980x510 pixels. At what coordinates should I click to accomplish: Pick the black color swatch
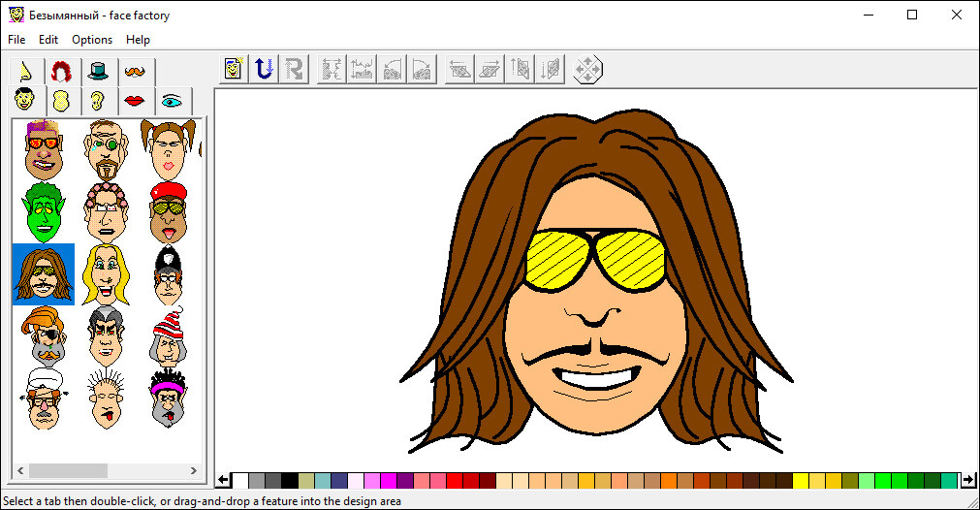[290, 481]
